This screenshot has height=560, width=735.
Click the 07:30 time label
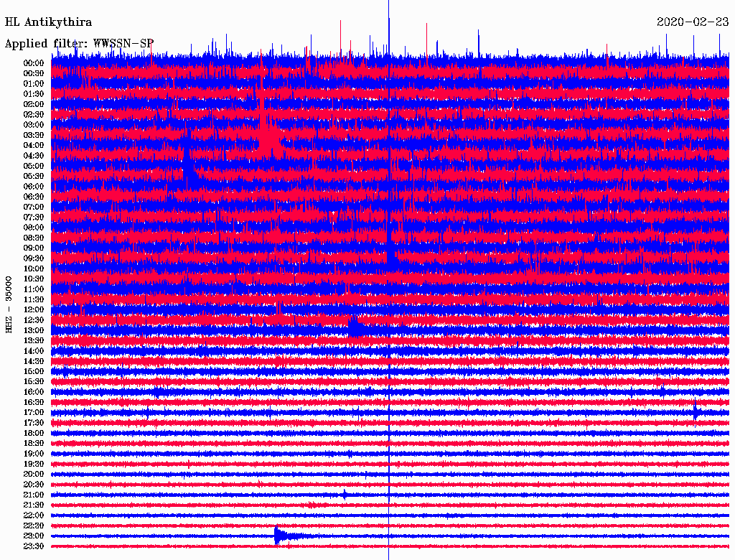(34, 218)
